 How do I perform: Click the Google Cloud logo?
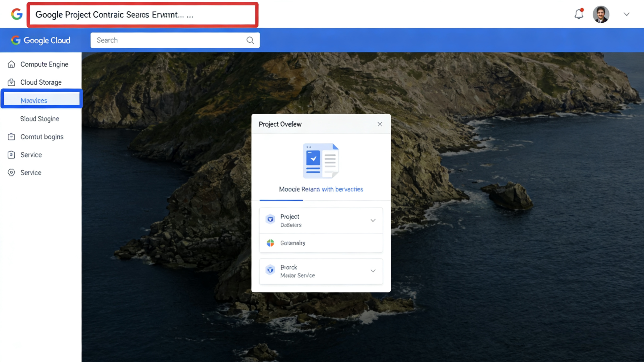[x=41, y=40]
